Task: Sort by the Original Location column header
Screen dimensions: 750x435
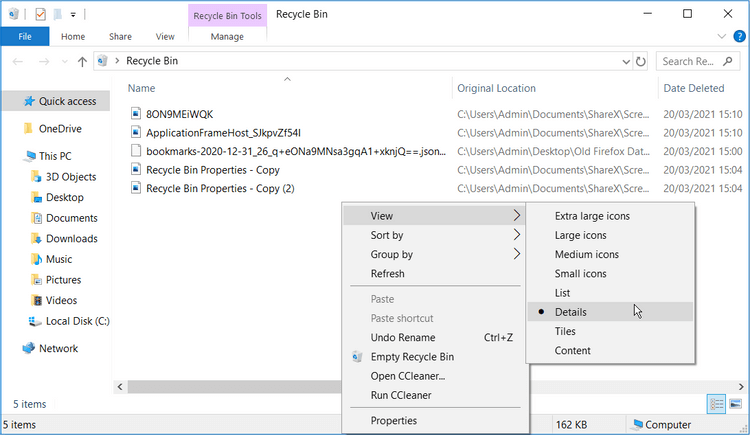Action: [x=496, y=88]
